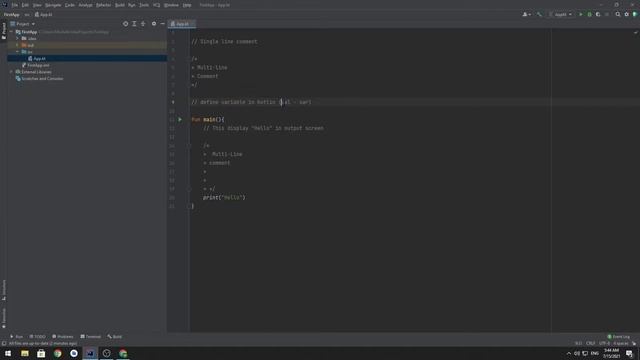640x360 pixels.
Task: Click the Windows Start button
Action: pyautogui.click(x=8, y=353)
